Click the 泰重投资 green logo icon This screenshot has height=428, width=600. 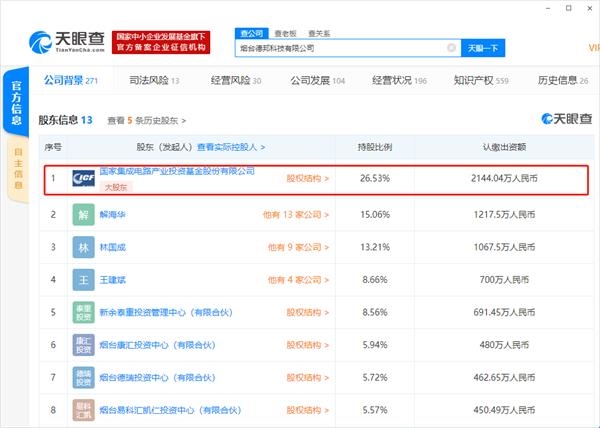point(84,312)
